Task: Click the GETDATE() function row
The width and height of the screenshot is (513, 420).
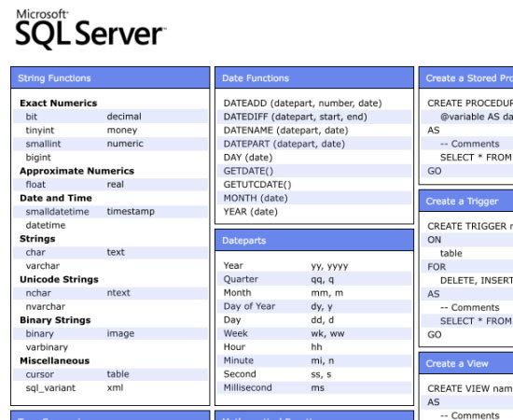Action: [x=314, y=171]
